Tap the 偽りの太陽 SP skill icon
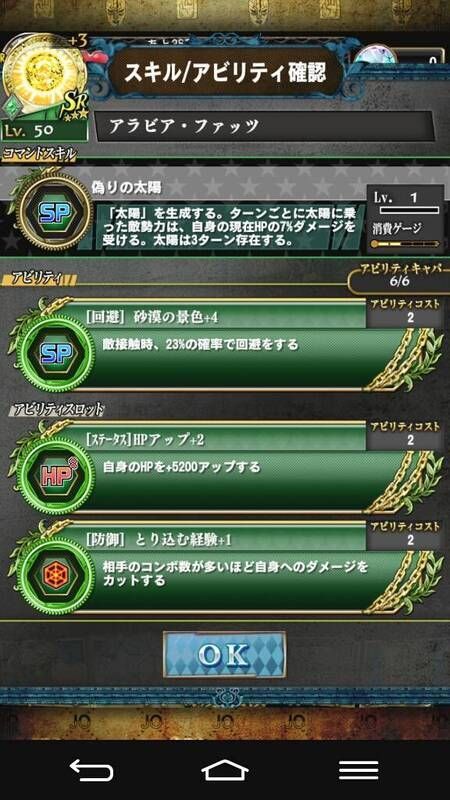The width and height of the screenshot is (450, 800). click(55, 214)
